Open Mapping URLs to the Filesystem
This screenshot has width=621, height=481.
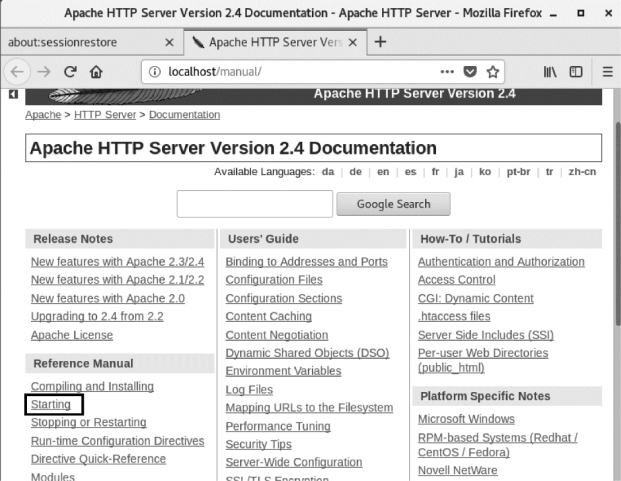[x=309, y=407]
